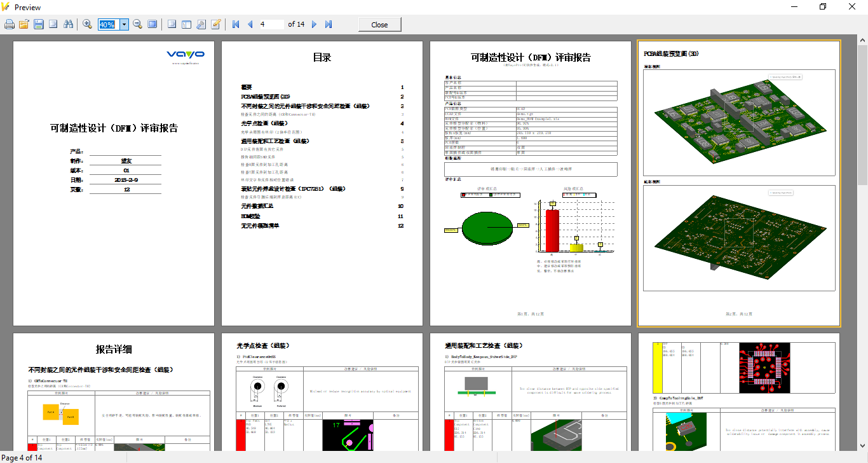Expand the zoom percentage dropdown
This screenshot has height=463, width=868.
click(124, 24)
